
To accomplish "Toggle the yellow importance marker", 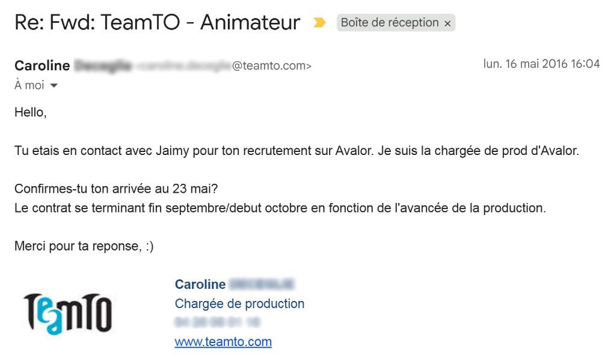I will [x=319, y=23].
